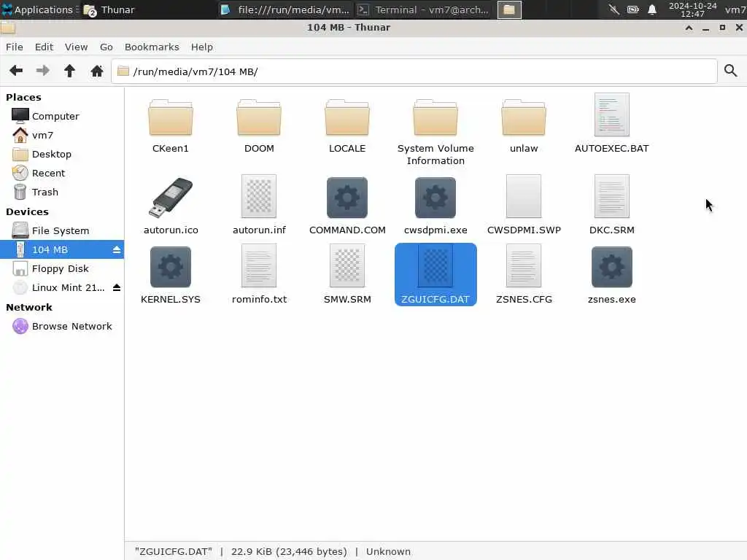Click the muted network tray icon

pyautogui.click(x=614, y=9)
